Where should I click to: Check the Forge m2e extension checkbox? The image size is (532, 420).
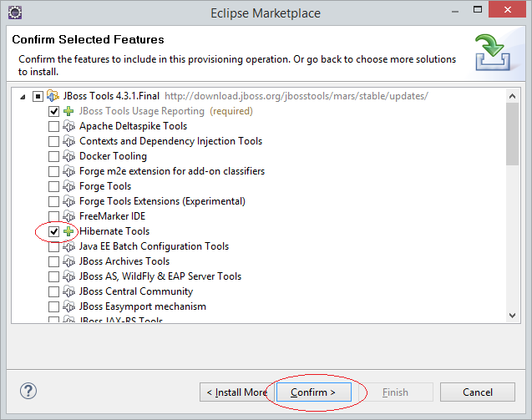pyautogui.click(x=53, y=171)
